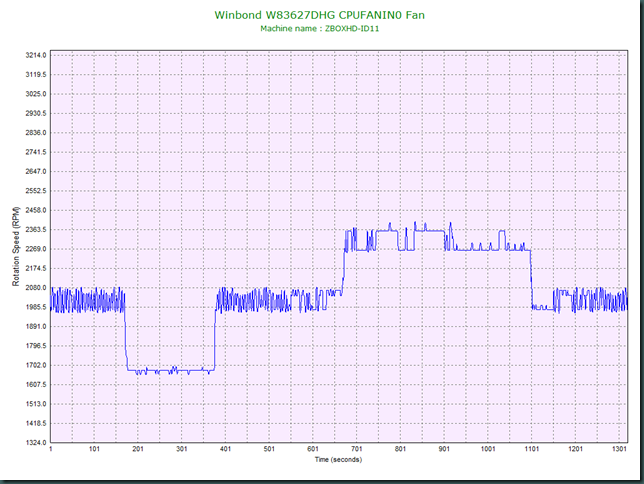Click the 2836.0 y-axis value
Image resolution: width=644 pixels, height=484 pixels.
[36, 133]
